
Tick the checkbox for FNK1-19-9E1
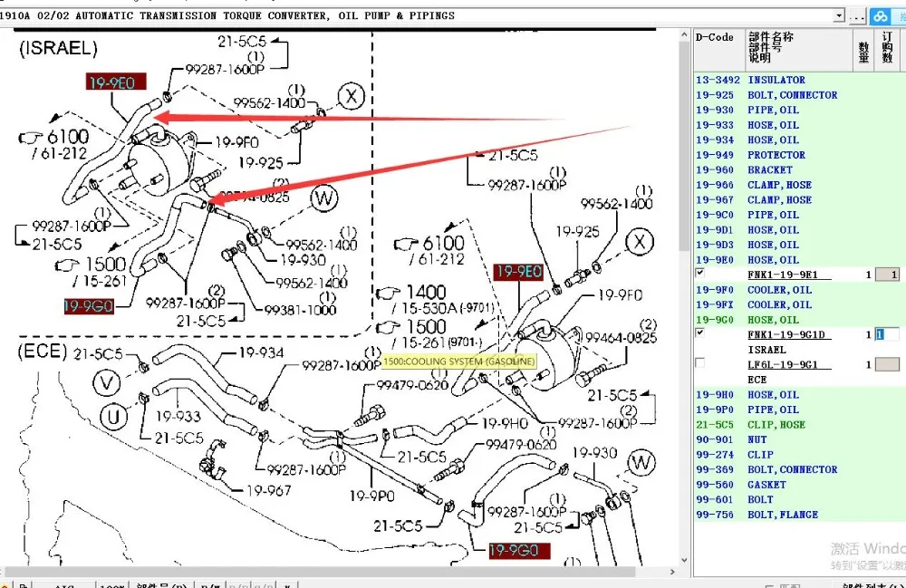tap(699, 273)
